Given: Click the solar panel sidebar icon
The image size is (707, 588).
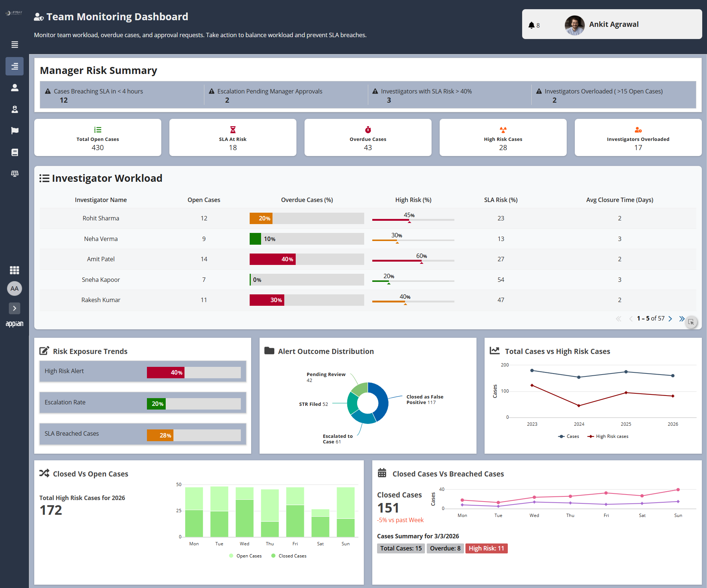Looking at the screenshot, I should pyautogui.click(x=15, y=174).
